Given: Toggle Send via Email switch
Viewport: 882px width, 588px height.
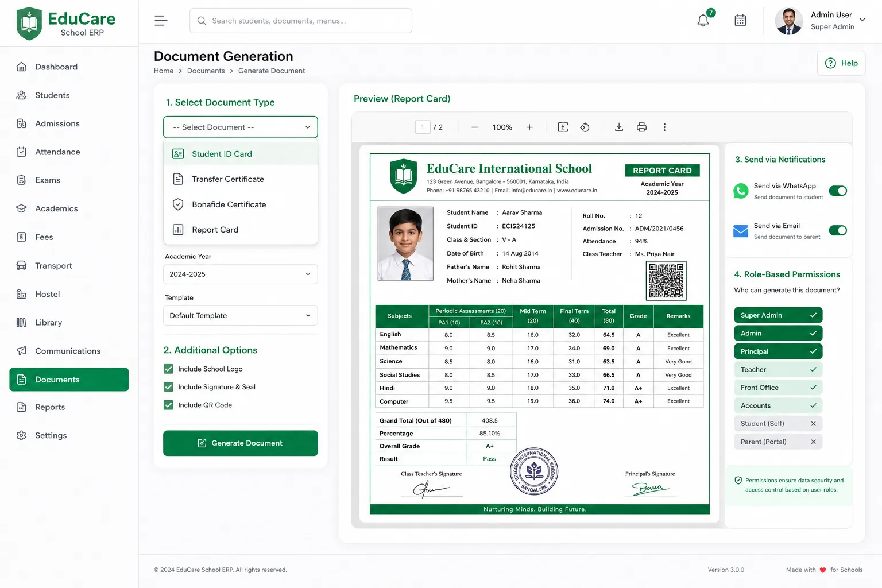Looking at the screenshot, I should [x=838, y=231].
